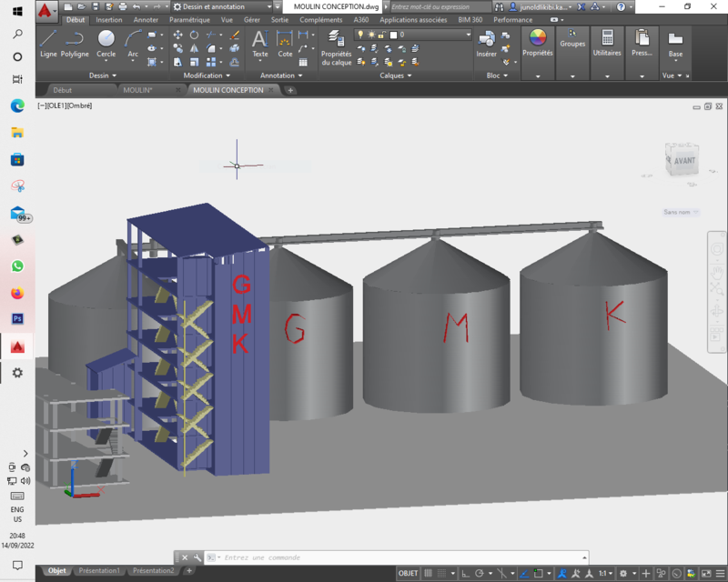Select the Arc tool

point(132,40)
